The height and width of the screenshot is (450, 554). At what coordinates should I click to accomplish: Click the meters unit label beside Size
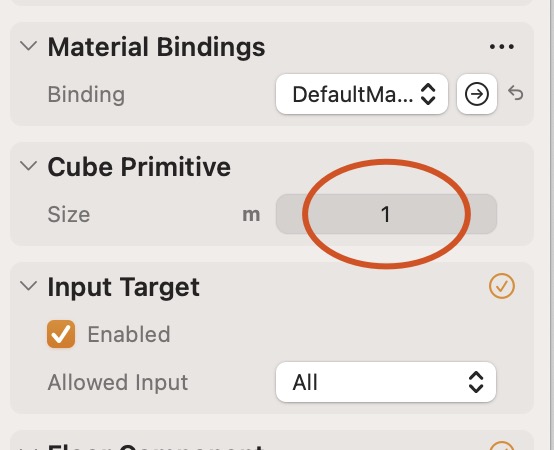[251, 215]
